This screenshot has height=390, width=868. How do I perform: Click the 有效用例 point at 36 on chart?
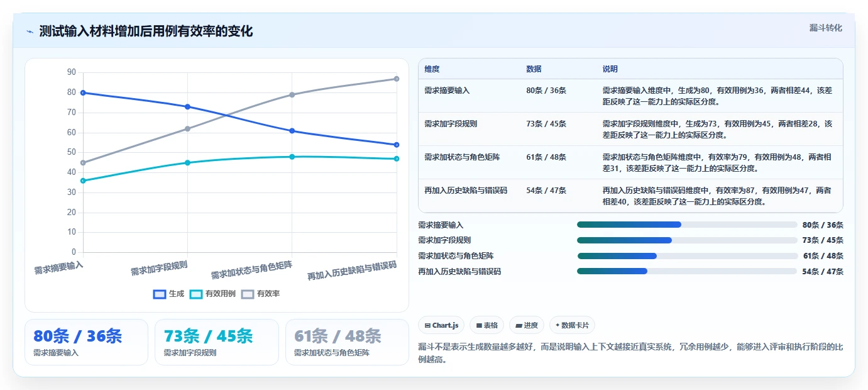pyautogui.click(x=83, y=181)
